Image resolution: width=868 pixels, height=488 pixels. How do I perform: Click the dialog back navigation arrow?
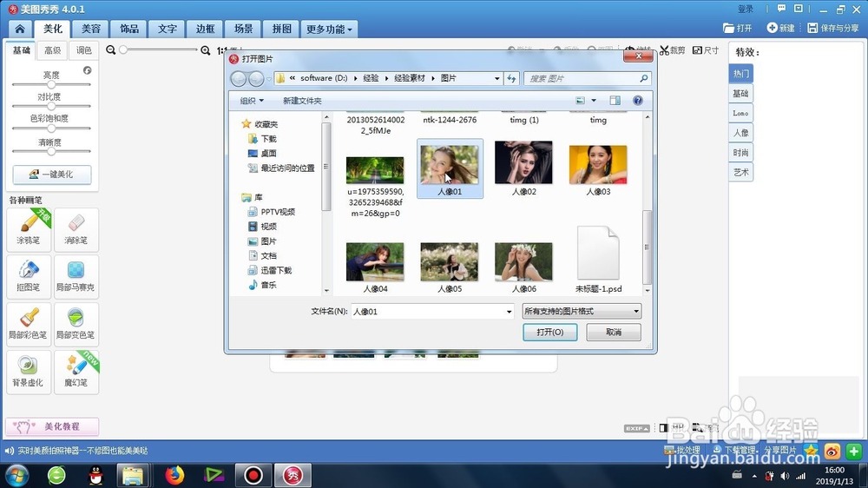(239, 79)
